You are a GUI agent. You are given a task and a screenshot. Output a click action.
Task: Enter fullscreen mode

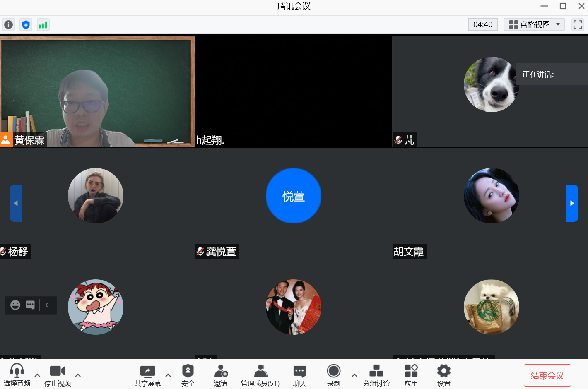point(578,25)
